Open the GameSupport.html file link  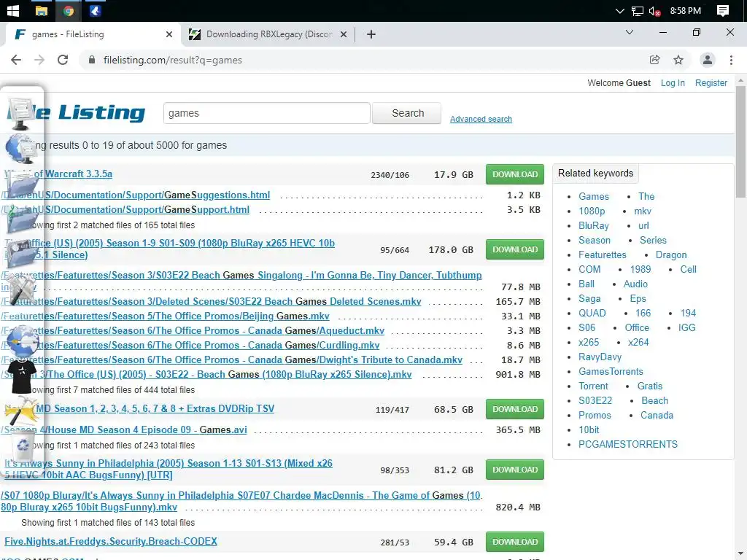(x=125, y=209)
